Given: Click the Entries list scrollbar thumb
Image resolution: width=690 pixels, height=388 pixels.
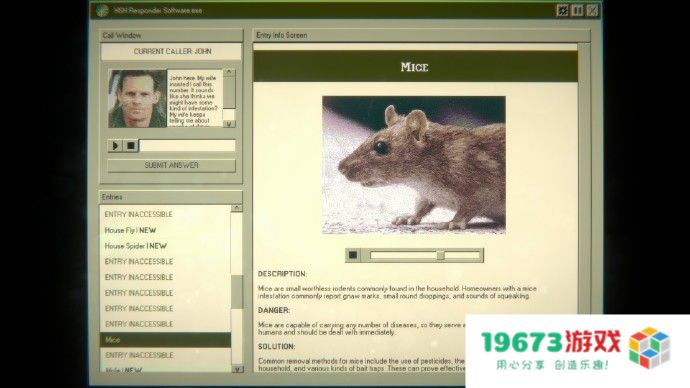Looking at the screenshot, I should coord(237,292).
